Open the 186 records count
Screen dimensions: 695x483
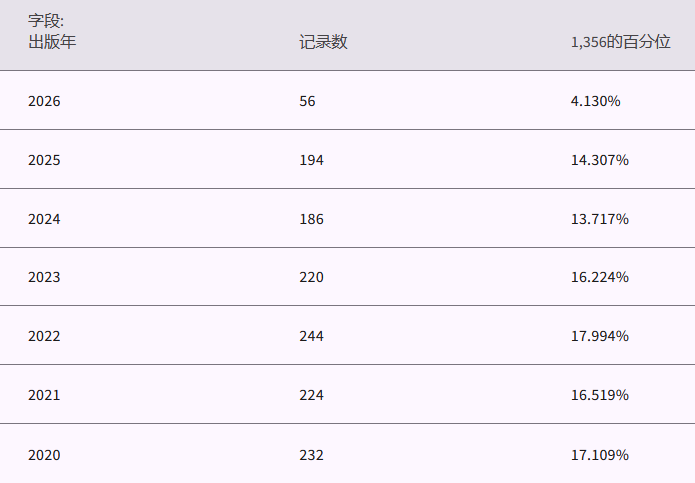[x=311, y=219]
